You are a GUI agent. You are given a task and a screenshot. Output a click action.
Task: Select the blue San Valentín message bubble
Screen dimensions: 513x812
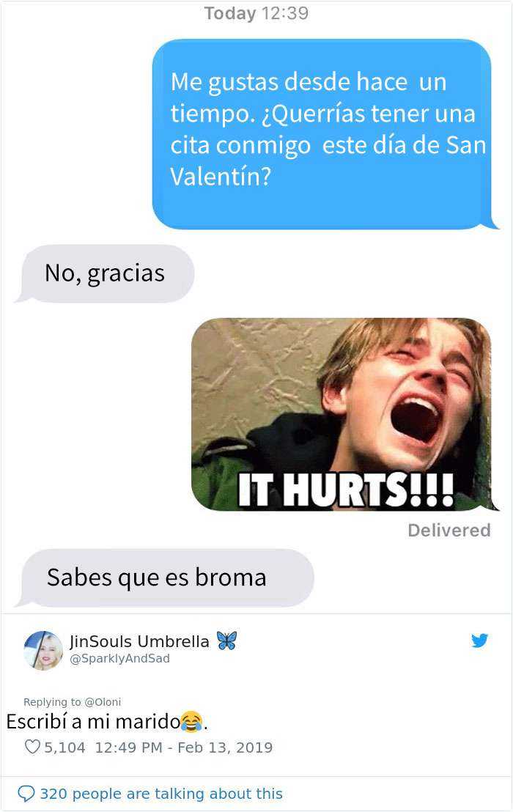pyautogui.click(x=323, y=134)
